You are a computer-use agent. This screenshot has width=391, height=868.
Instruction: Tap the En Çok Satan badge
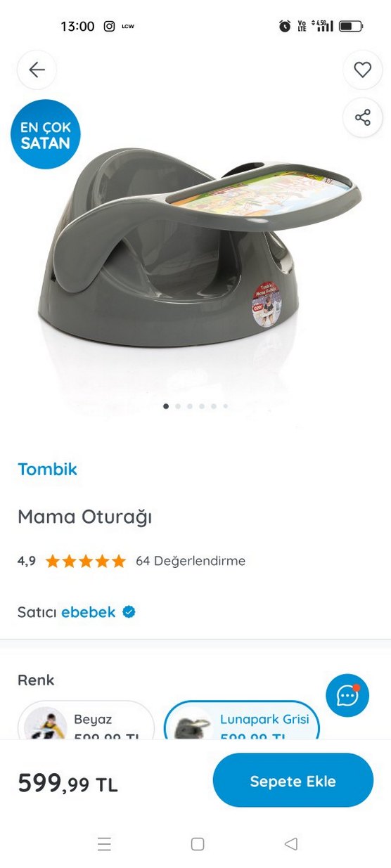coord(46,135)
